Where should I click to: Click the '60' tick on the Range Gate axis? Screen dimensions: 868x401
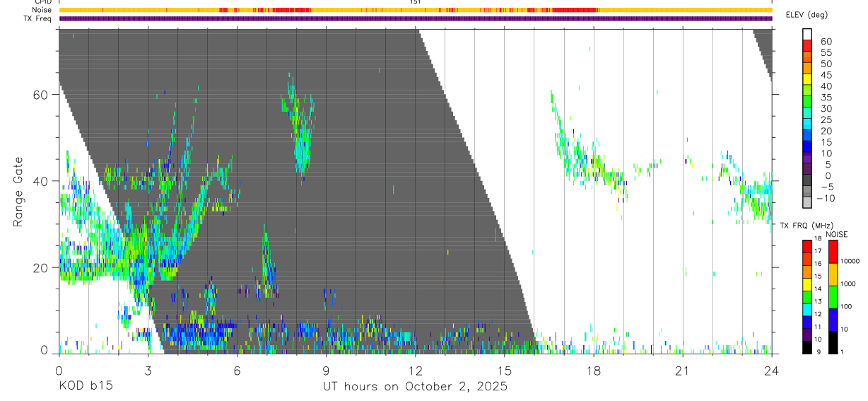coord(40,95)
